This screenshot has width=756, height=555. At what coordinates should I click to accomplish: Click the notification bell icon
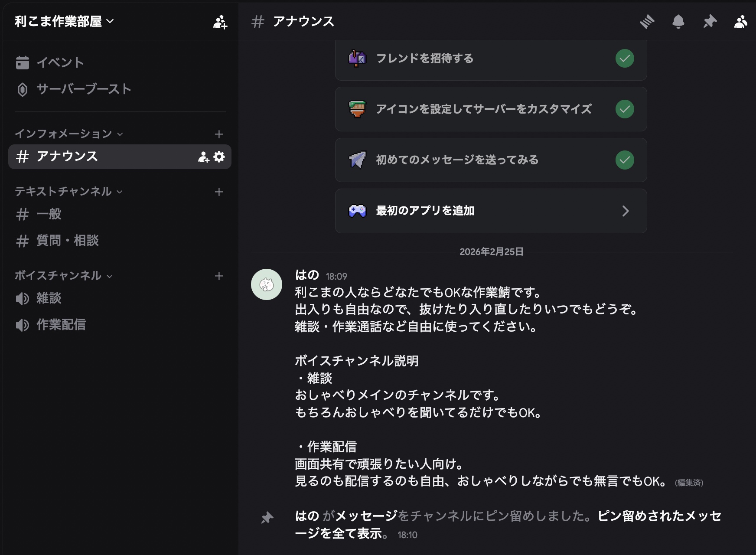click(x=678, y=21)
